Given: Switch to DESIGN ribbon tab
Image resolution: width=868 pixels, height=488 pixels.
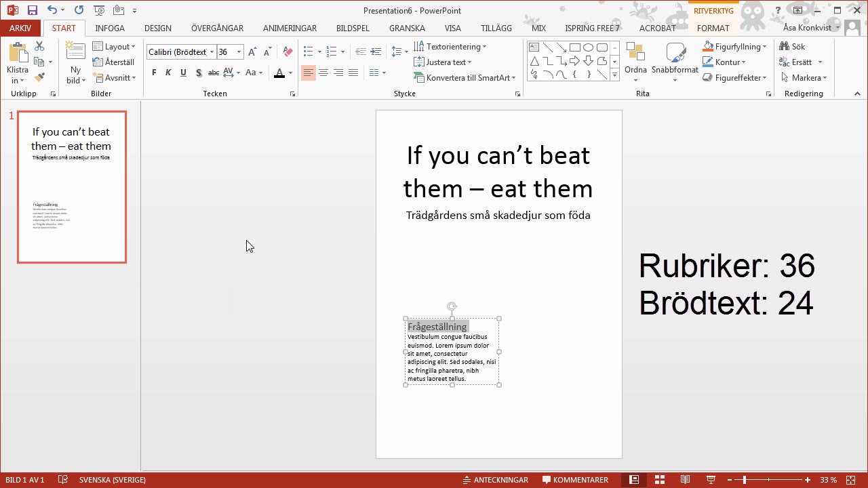Looking at the screenshot, I should (x=158, y=28).
